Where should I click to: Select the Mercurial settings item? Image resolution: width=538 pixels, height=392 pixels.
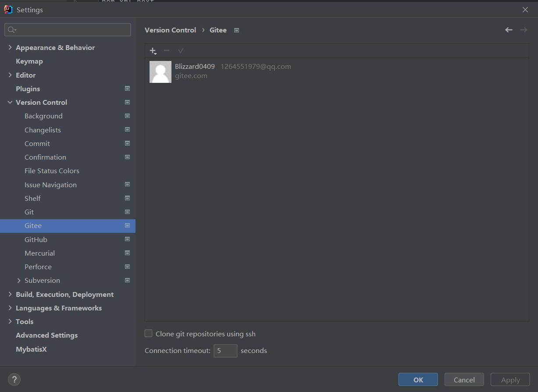[39, 253]
